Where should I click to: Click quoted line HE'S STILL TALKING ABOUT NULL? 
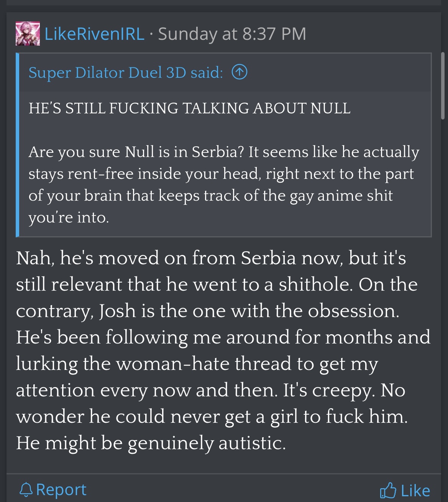[189, 108]
